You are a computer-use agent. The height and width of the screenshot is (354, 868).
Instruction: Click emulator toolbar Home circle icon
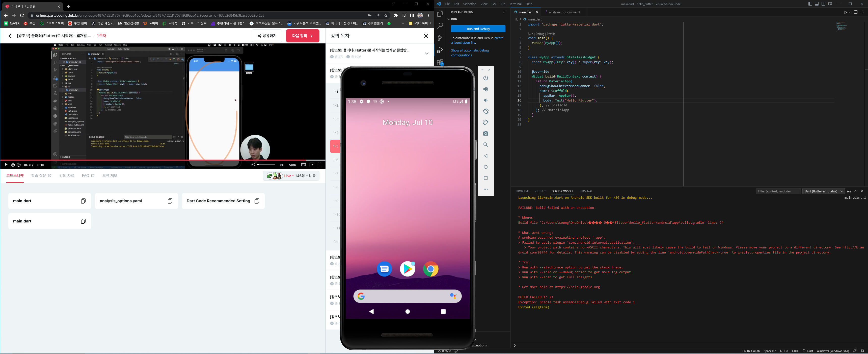point(485,167)
